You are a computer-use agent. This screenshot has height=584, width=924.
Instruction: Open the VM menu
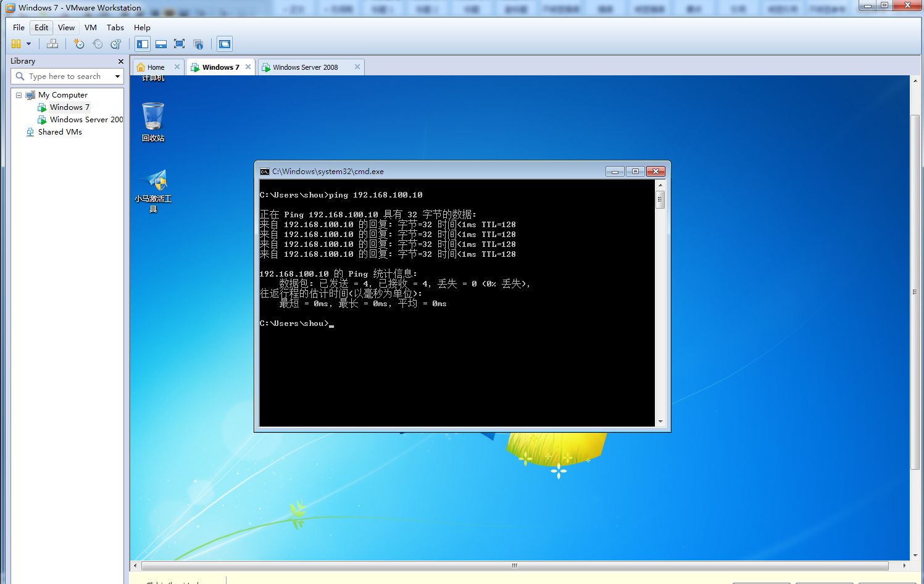point(90,27)
